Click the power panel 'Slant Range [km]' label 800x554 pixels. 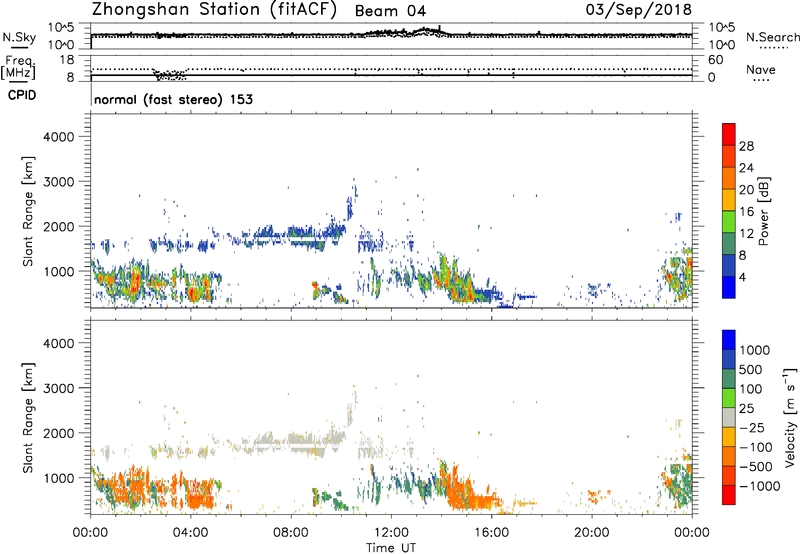pos(28,211)
